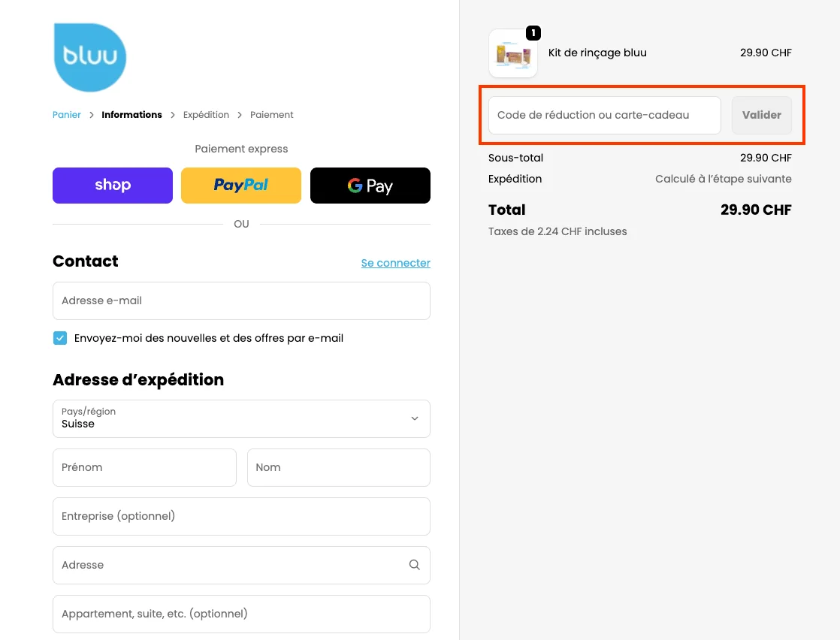Image resolution: width=840 pixels, height=640 pixels.
Task: Pay with Shop Pay express checkout
Action: (112, 186)
